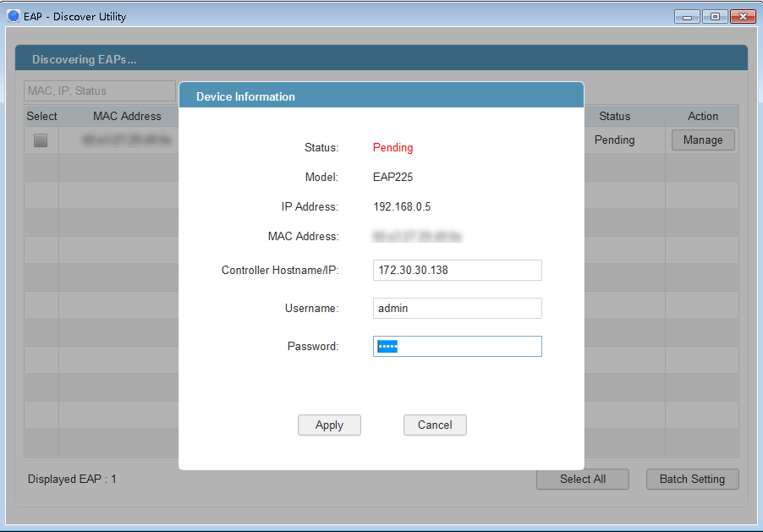Click the Manage button for the pending device
763x532 pixels.
click(702, 140)
